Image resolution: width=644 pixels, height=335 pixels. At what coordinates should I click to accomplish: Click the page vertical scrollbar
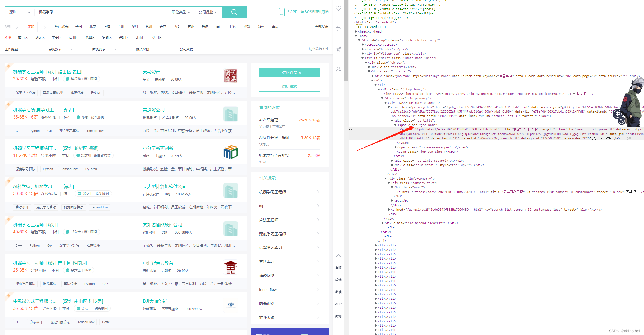point(346,41)
